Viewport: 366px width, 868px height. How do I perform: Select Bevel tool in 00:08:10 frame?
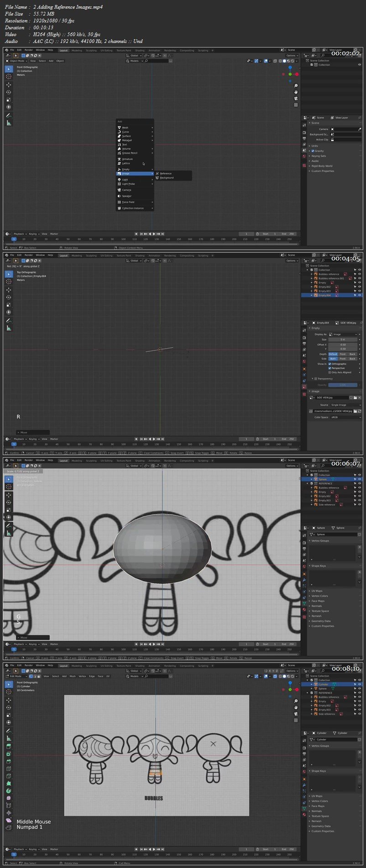[9, 761]
